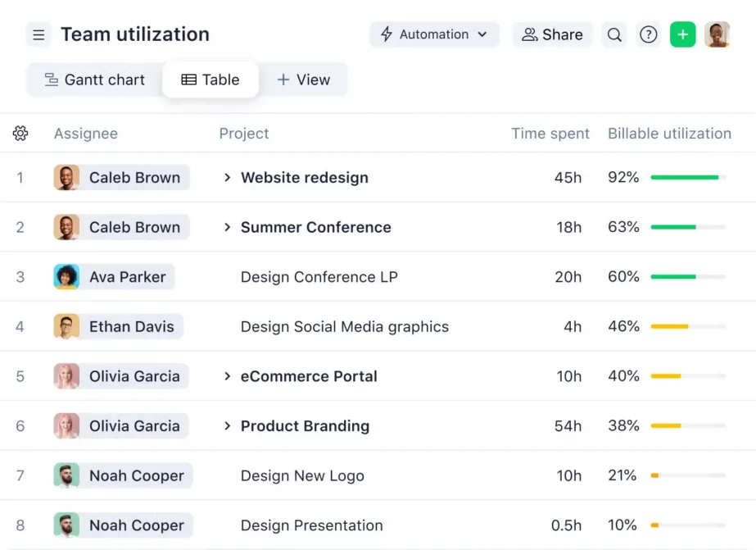Open the hamburger navigation menu
756x550 pixels.
pos(38,34)
